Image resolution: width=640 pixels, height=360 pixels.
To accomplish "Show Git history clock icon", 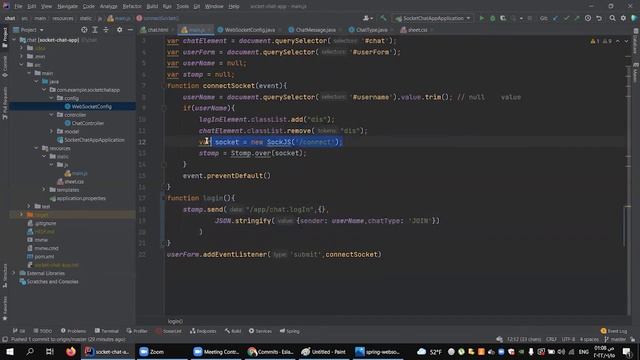I will 588,18.
